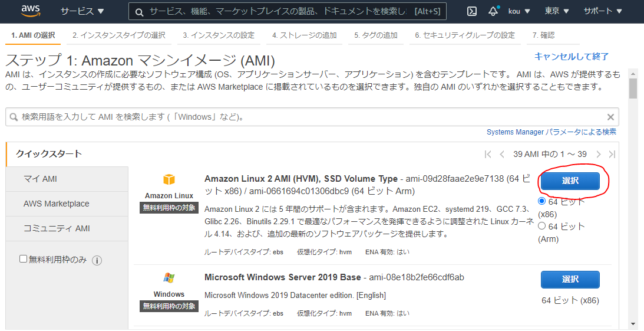Screen dimensions: 644x331
Task: Switch to 5. タグの追加 tab
Action: 376,35
